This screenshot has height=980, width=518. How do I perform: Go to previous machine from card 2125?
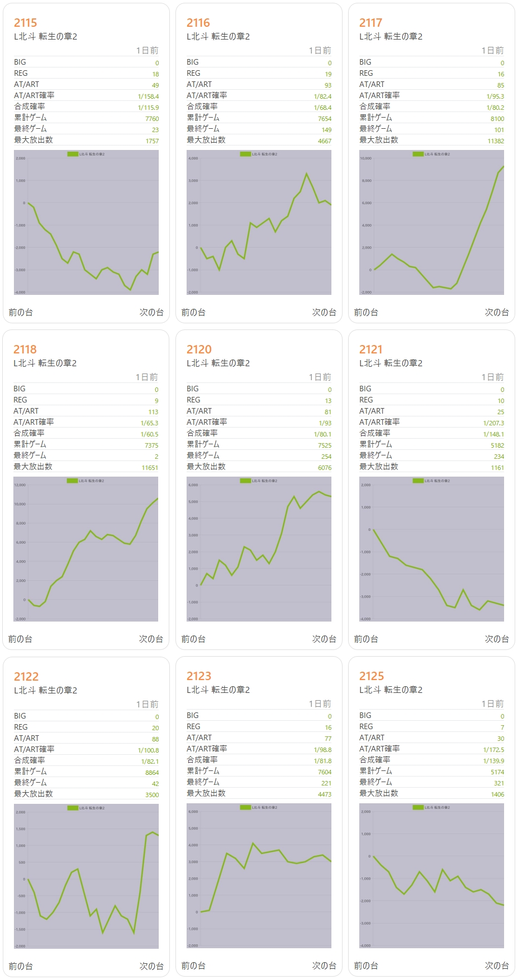tap(366, 966)
